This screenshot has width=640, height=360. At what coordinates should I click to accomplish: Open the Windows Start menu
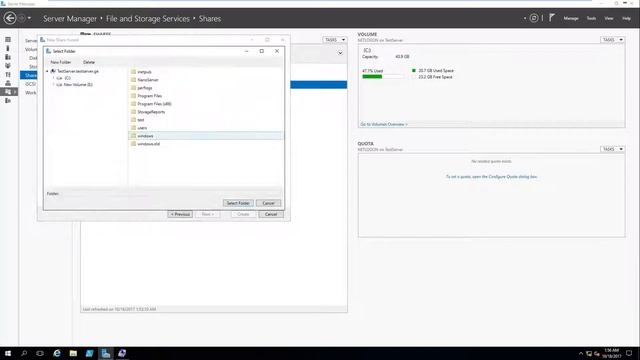[8, 353]
